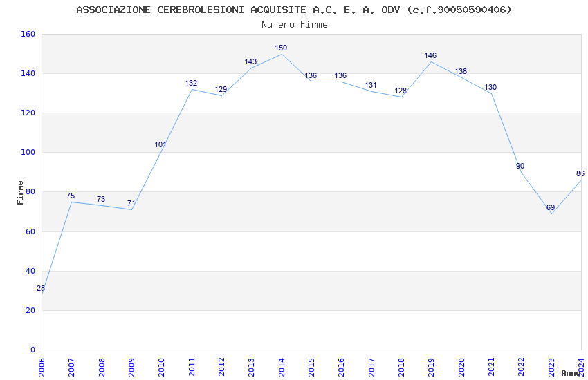Screen dimensions: 588x380
Task: Click the 20 y-axis tick label
Action: tap(30, 310)
